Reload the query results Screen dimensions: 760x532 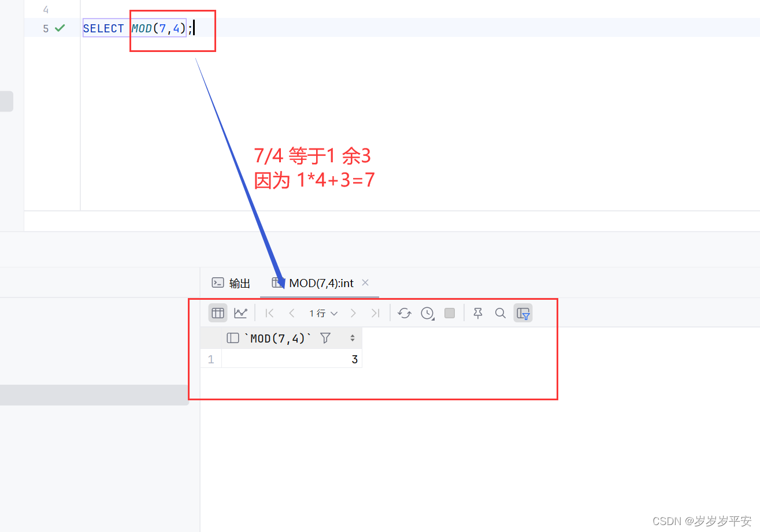(x=405, y=313)
